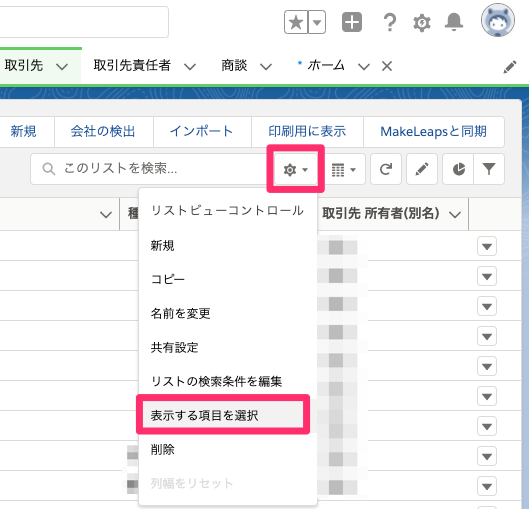Click the refresh list icon
The width and height of the screenshot is (529, 509).
pos(386,169)
